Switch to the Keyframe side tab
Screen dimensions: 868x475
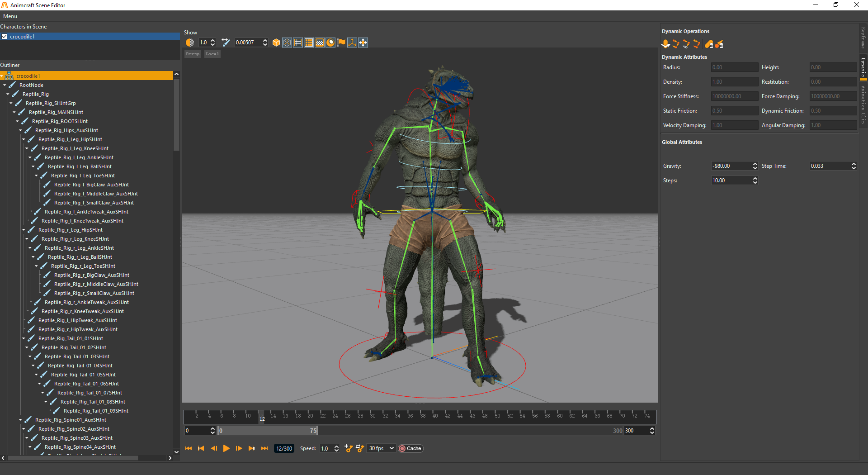point(863,38)
